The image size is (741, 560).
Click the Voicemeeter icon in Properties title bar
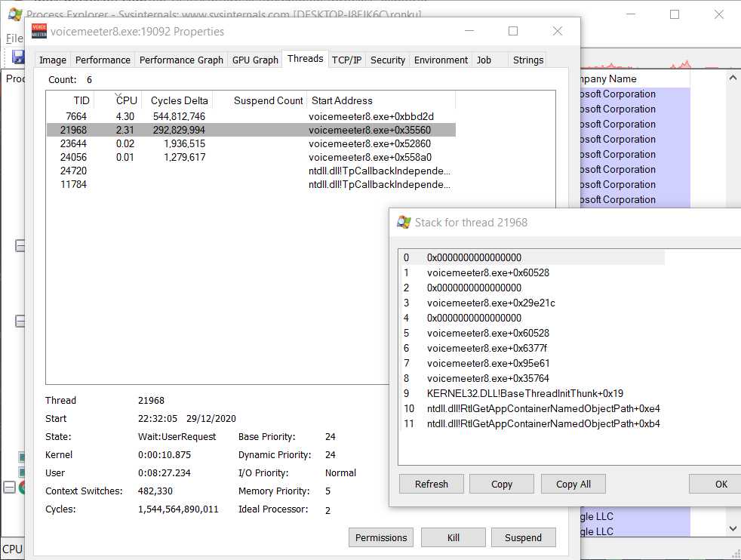click(x=39, y=31)
